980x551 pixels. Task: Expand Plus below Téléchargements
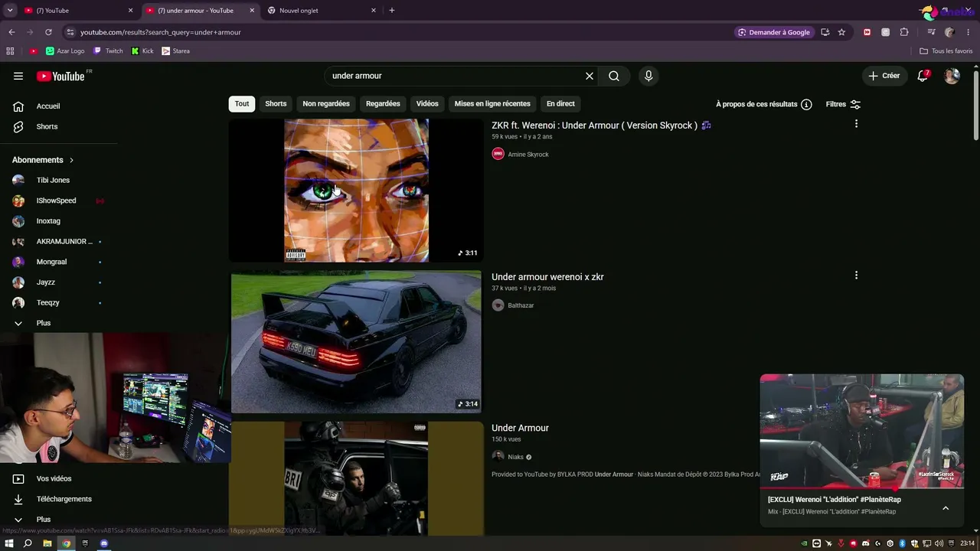click(43, 520)
